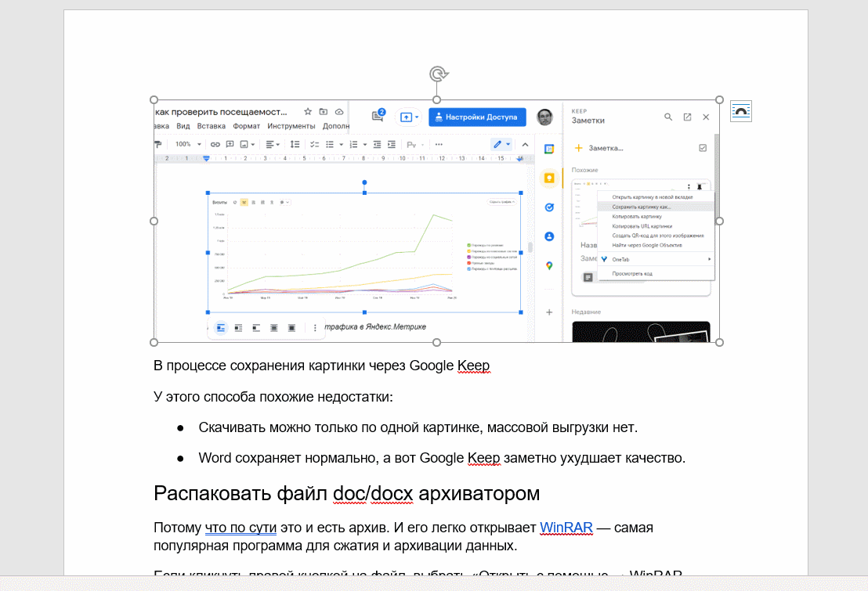Grab the top-left corner resize handle
The width and height of the screenshot is (868, 591).
pos(154,100)
